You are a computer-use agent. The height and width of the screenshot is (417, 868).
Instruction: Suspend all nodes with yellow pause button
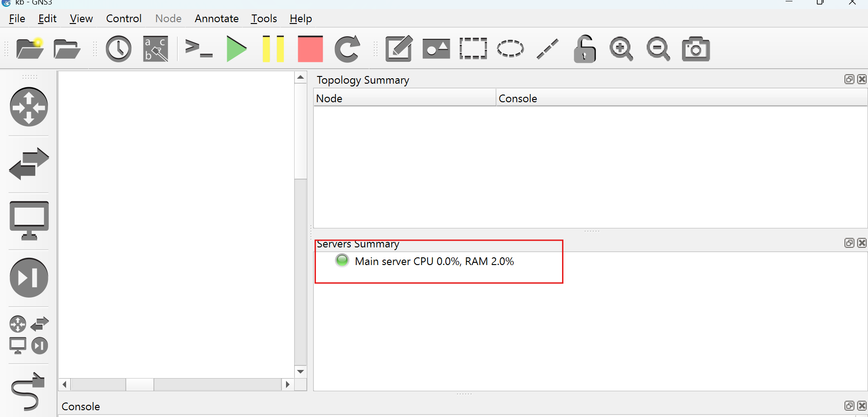(273, 49)
